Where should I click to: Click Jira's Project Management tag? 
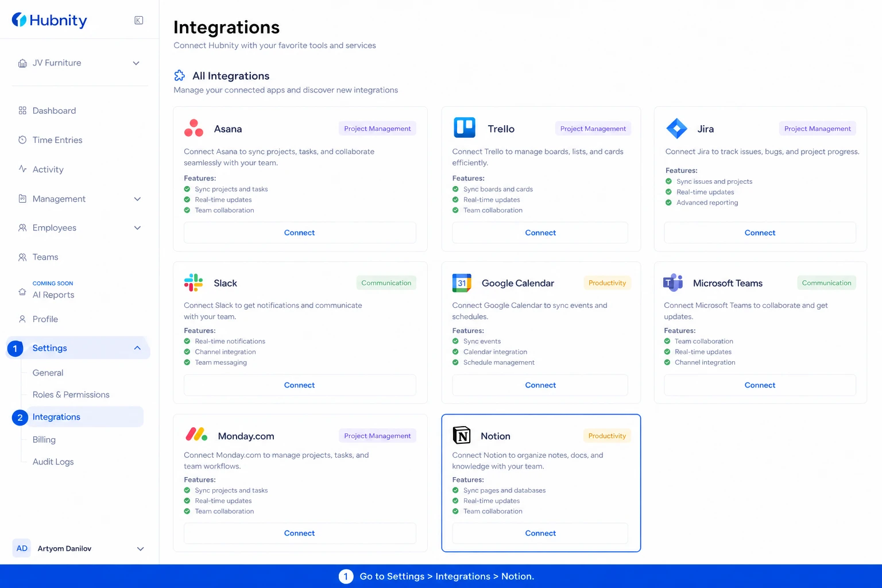pos(818,129)
